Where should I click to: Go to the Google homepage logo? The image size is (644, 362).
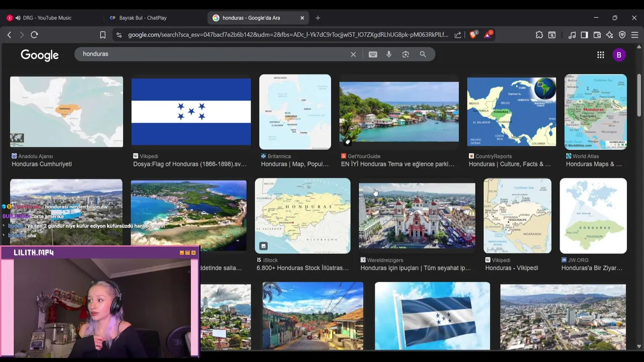(x=40, y=55)
